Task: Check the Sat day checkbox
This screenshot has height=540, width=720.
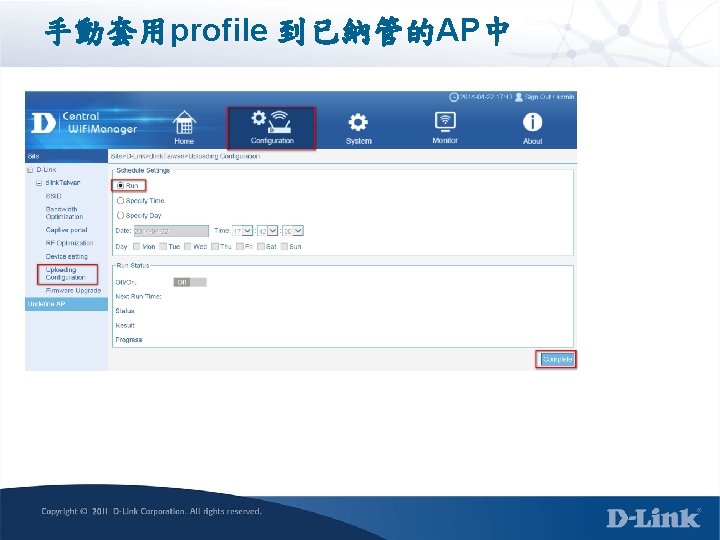Action: pos(260,247)
